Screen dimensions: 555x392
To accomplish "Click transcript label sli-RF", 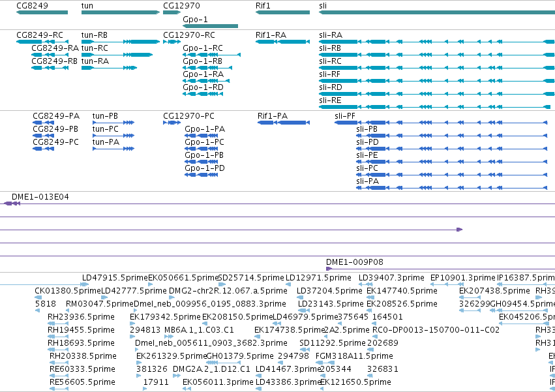I will 329,74.
